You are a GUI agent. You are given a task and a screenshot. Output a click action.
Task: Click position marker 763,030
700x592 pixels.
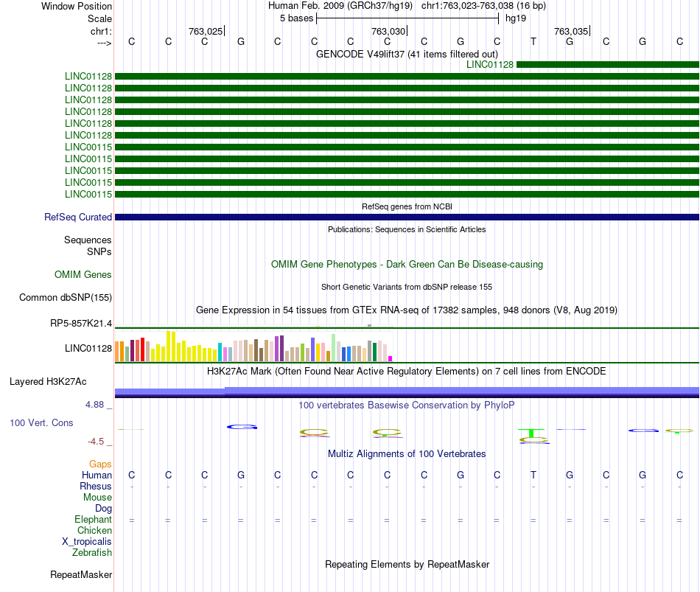[x=388, y=31]
